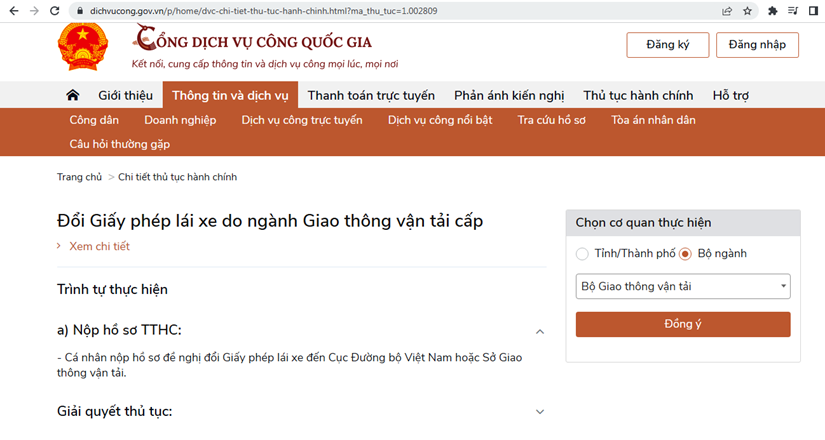The width and height of the screenshot is (825, 440).
Task: Expand the Xem chi tiết link
Action: tap(99, 246)
